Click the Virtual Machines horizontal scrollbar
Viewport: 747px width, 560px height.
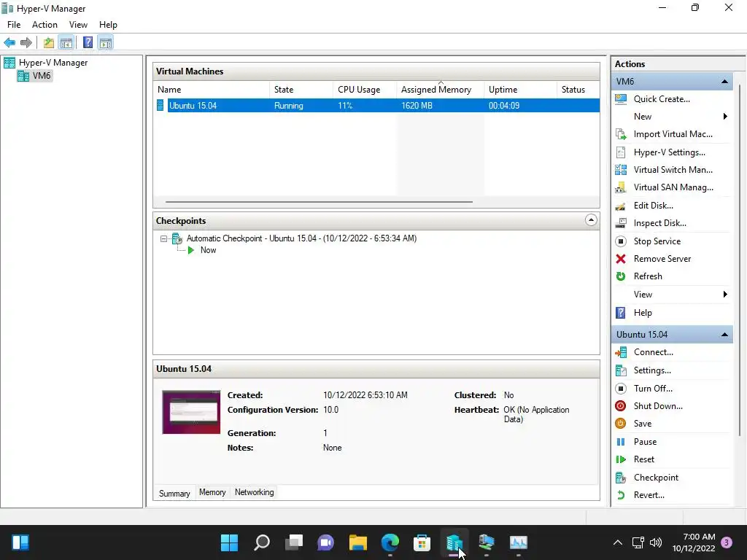(x=319, y=202)
